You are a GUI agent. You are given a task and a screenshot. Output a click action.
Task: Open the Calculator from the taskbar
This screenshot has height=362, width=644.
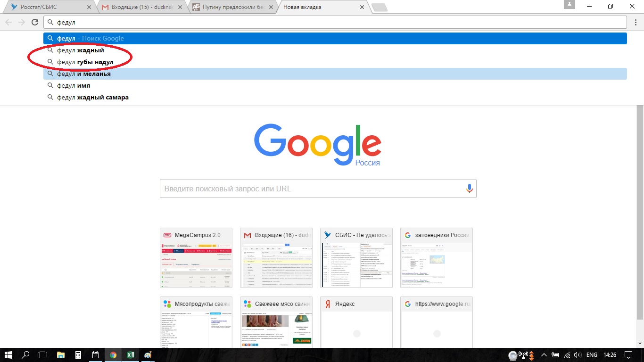78,355
